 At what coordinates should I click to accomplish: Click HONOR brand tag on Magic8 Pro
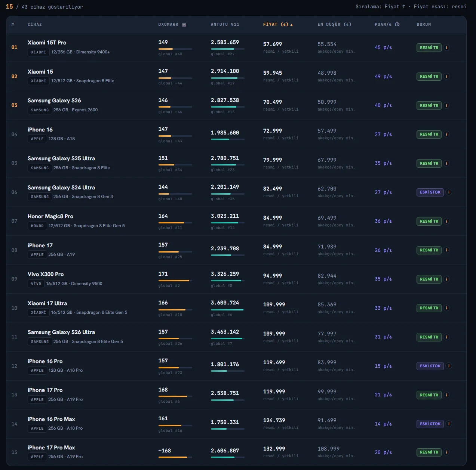click(x=37, y=226)
